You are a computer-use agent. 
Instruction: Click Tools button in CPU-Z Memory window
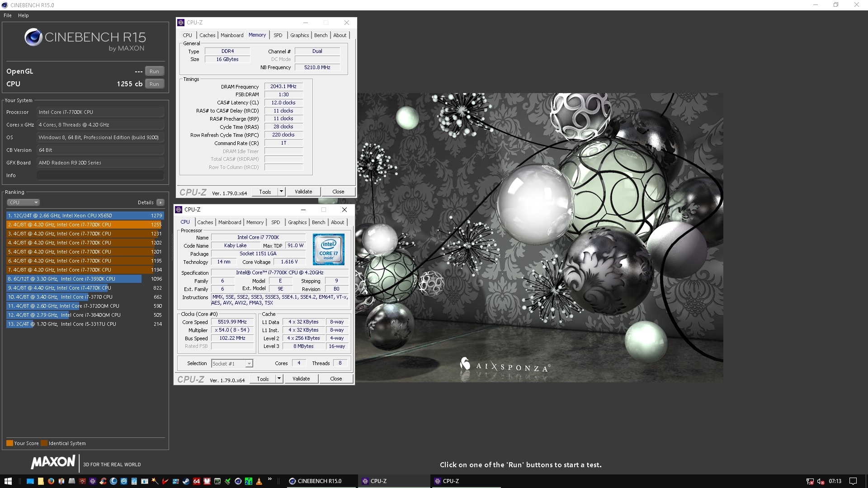[x=265, y=192]
